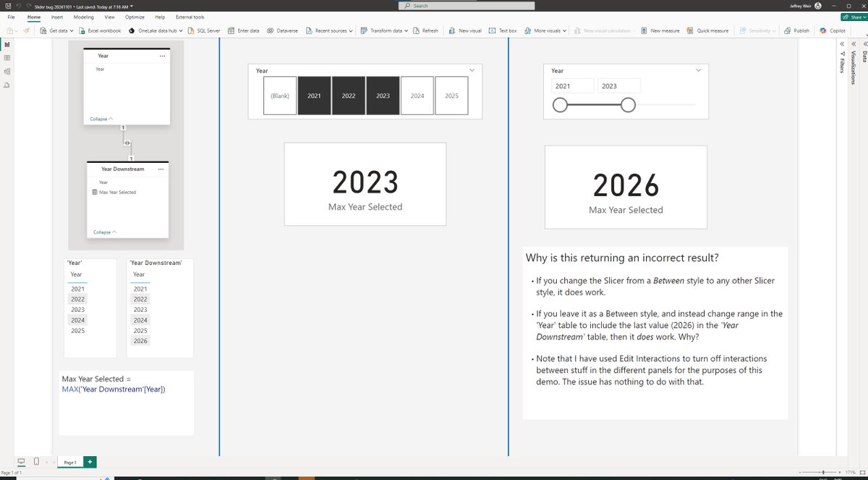
Task: Collapse the Year Downstream table card
Action: click(105, 232)
